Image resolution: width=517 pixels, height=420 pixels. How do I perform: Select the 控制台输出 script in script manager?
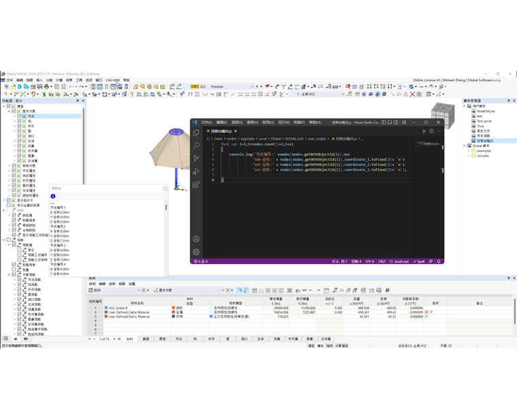485,141
